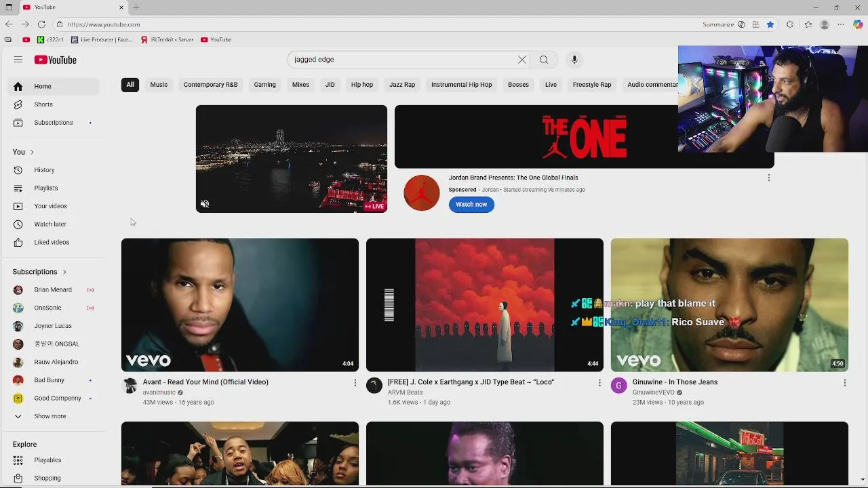Open the browser extensions icon
Screen dimensions: 868x488
point(790,24)
